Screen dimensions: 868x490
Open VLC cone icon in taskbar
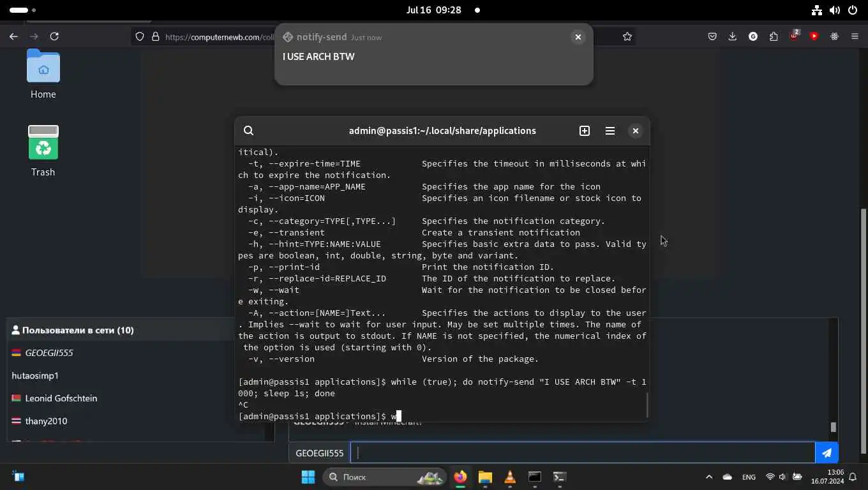click(510, 477)
